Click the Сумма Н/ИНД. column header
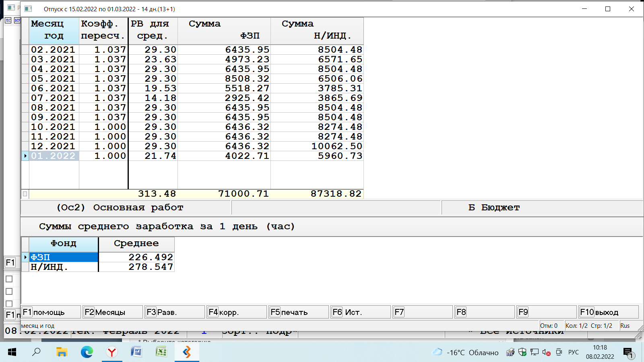The height and width of the screenshot is (362, 644). (x=317, y=30)
